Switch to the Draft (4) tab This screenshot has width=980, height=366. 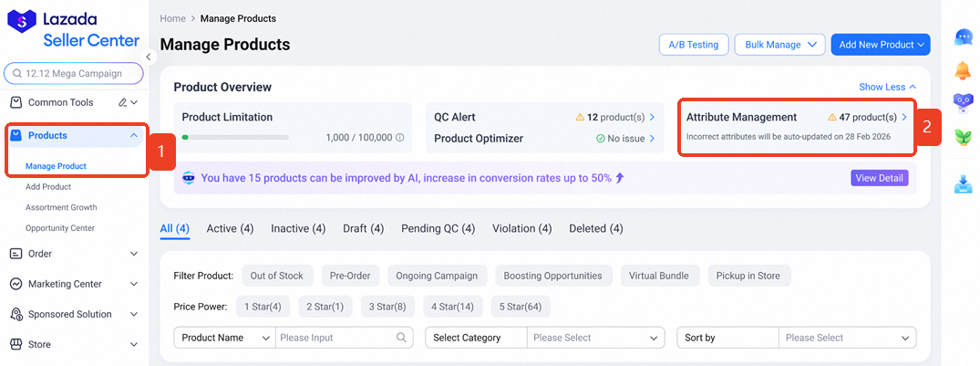click(363, 229)
